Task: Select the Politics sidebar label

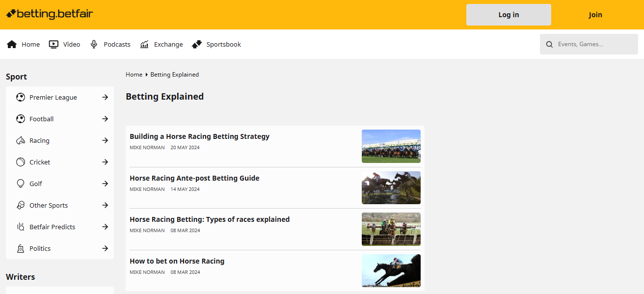Action: point(40,248)
